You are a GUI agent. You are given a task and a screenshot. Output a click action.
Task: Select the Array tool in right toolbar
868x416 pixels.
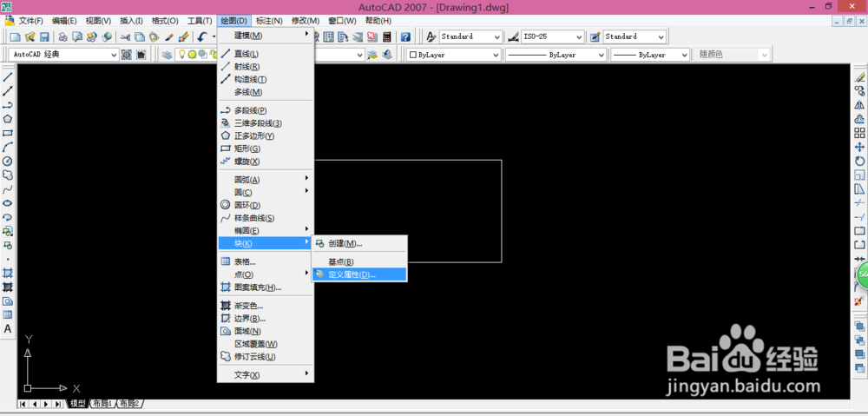[x=859, y=133]
